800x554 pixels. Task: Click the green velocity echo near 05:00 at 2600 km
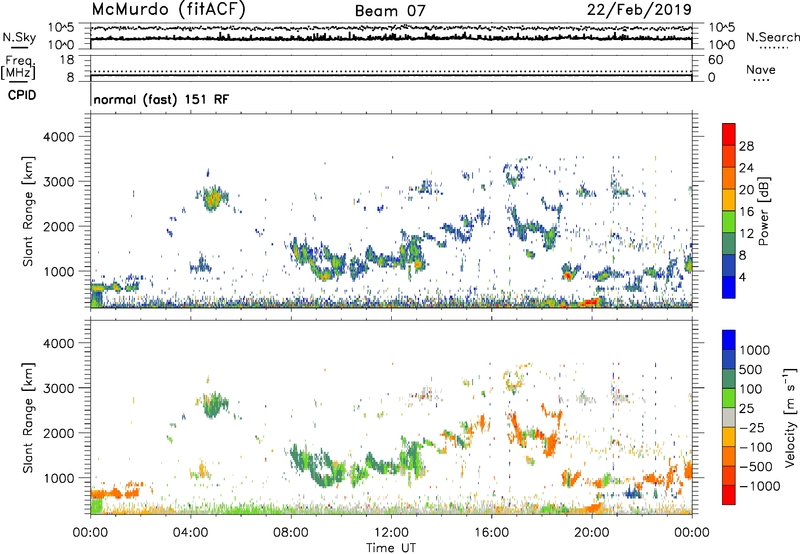click(x=214, y=405)
